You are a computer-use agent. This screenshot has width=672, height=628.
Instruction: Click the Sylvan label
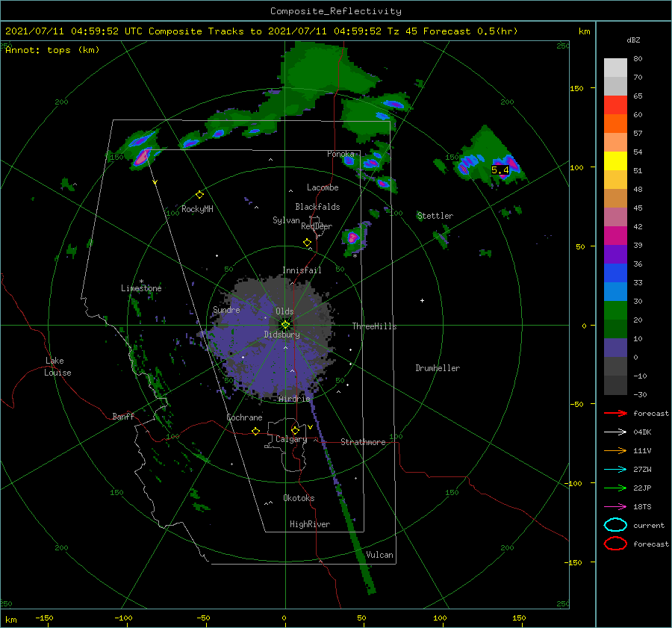pyautogui.click(x=286, y=220)
